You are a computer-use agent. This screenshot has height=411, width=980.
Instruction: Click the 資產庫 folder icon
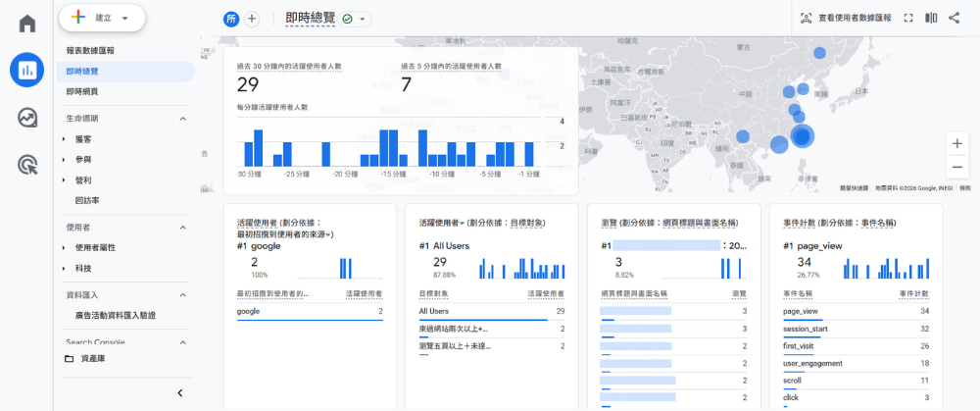(69, 359)
